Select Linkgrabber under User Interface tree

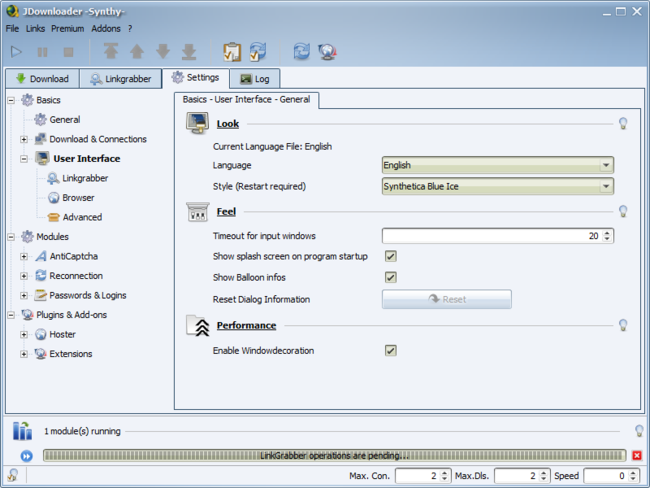click(85, 178)
